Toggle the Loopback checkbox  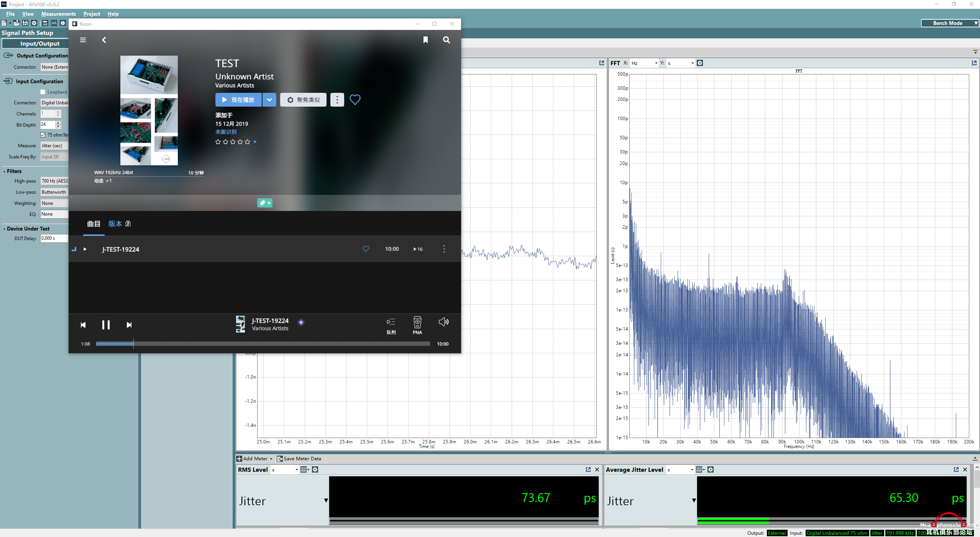[x=43, y=92]
